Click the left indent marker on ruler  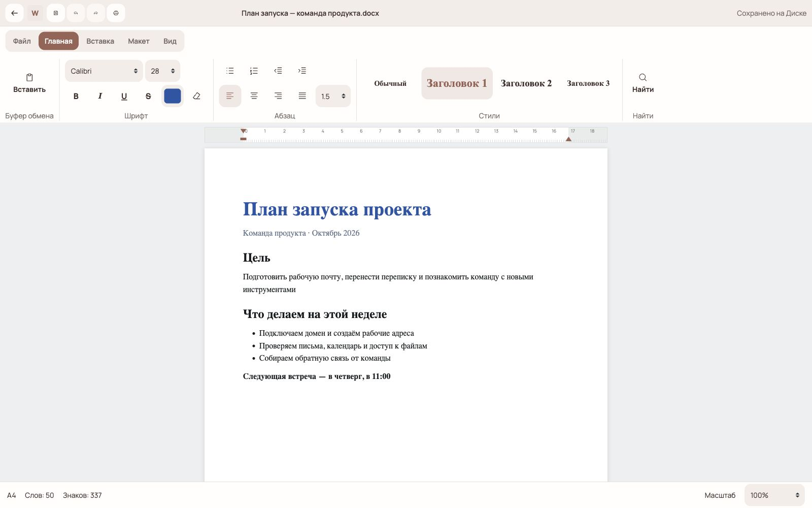[x=244, y=139]
